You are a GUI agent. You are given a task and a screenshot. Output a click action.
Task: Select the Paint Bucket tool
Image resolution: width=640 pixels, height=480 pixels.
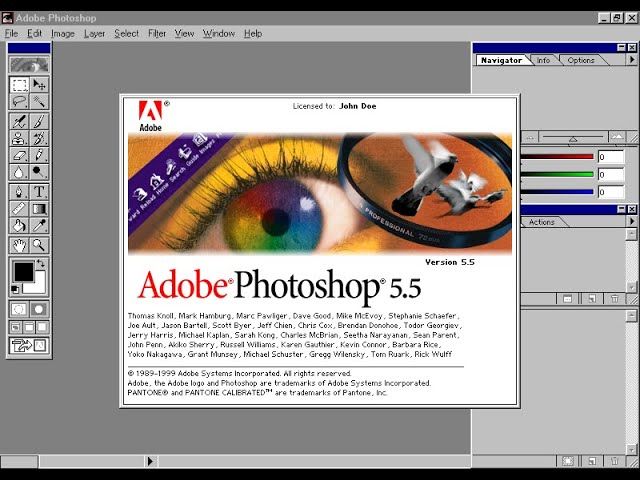(x=19, y=225)
